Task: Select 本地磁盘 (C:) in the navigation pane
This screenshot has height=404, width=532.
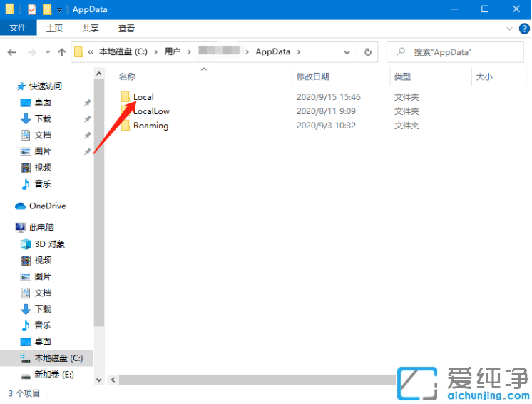Action: [58, 358]
